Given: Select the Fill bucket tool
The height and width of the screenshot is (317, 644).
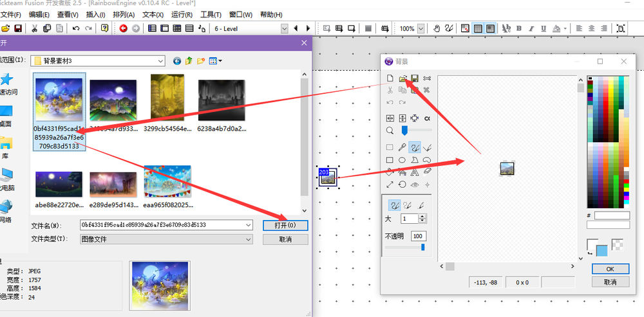Looking at the screenshot, I should (390, 172).
